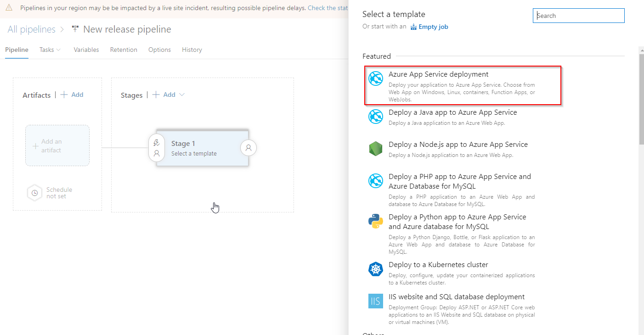Expand the Stages Add dropdown chevron
The width and height of the screenshot is (644, 335).
click(182, 95)
